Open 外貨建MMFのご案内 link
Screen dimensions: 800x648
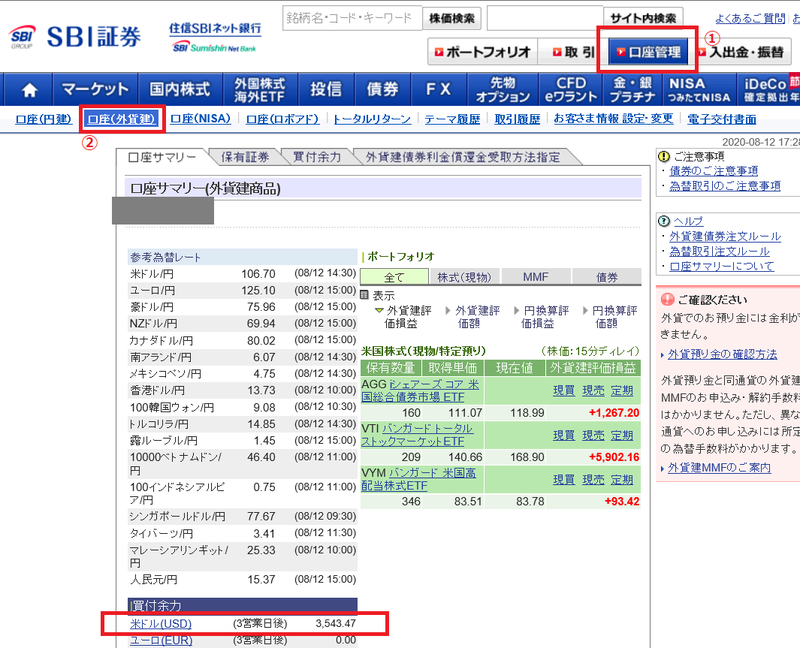tap(719, 467)
